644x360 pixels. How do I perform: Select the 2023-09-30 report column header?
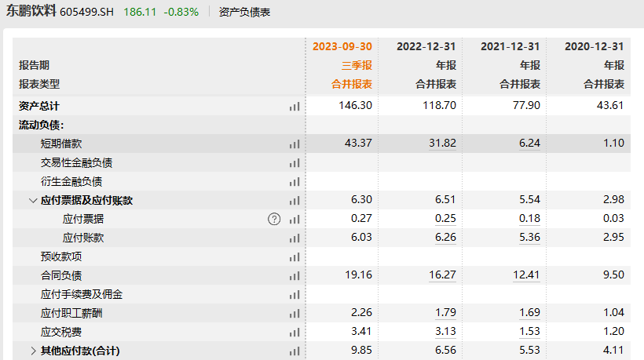pyautogui.click(x=342, y=46)
